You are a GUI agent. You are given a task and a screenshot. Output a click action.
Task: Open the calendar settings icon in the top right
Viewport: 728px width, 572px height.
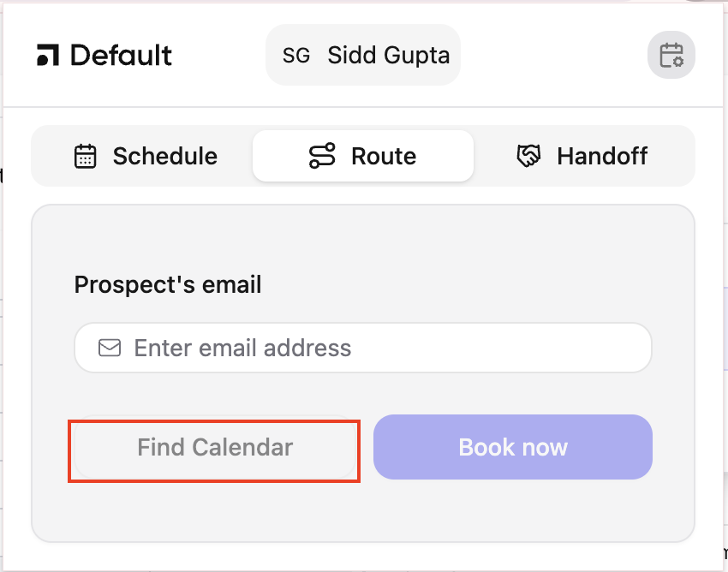(671, 56)
